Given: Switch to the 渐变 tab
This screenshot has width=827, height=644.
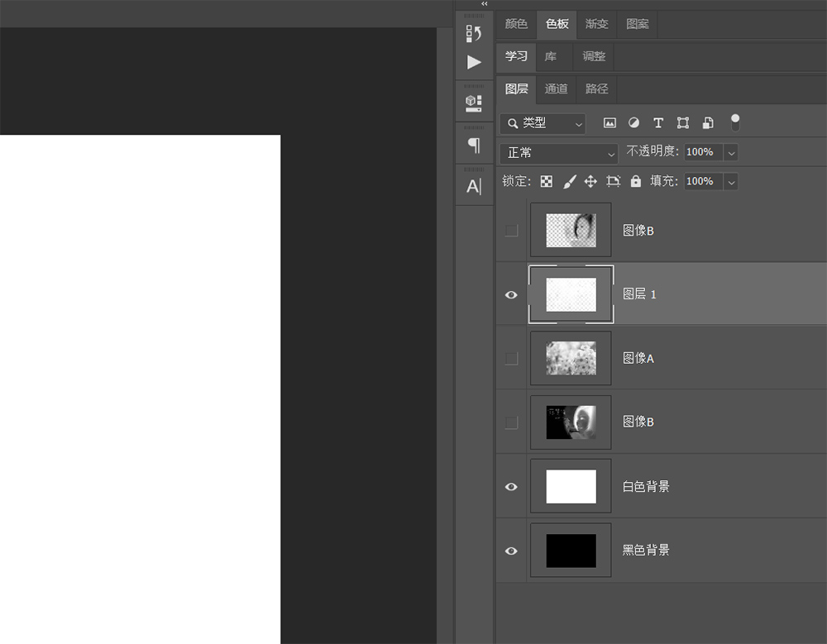Looking at the screenshot, I should (x=596, y=24).
